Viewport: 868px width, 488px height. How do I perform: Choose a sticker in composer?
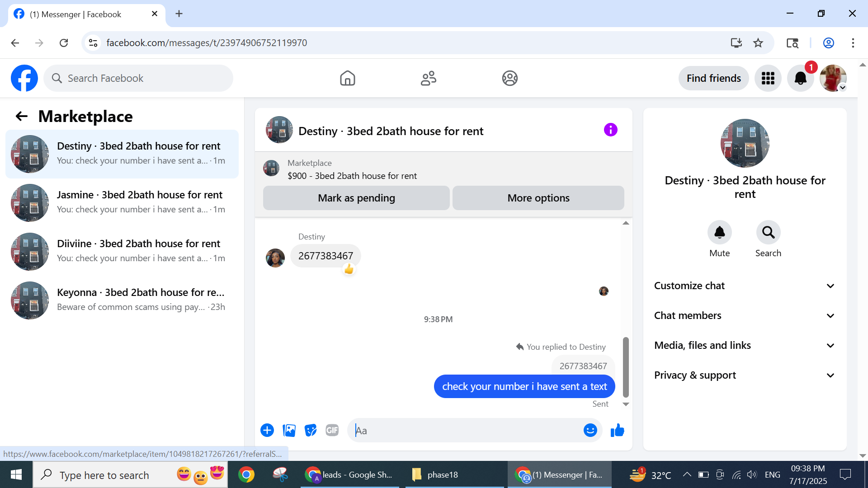(x=311, y=431)
